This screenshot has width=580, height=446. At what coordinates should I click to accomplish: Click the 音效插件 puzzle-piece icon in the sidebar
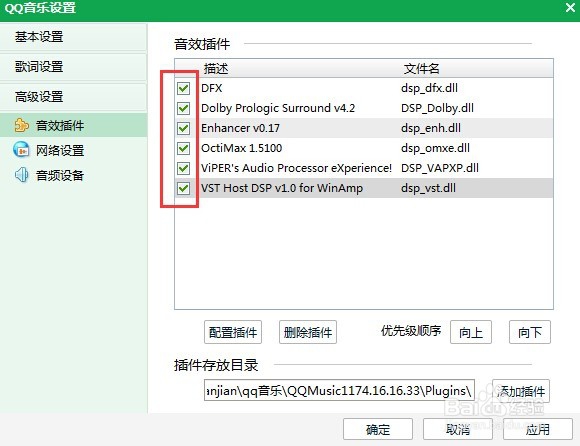[x=21, y=125]
